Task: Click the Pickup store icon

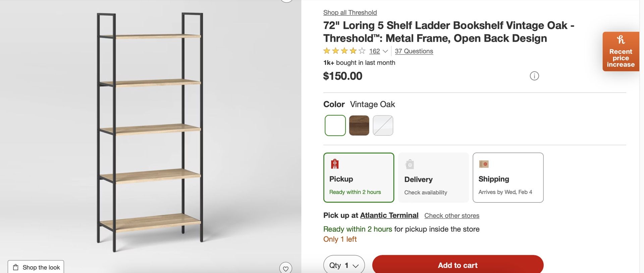Action: (x=335, y=164)
